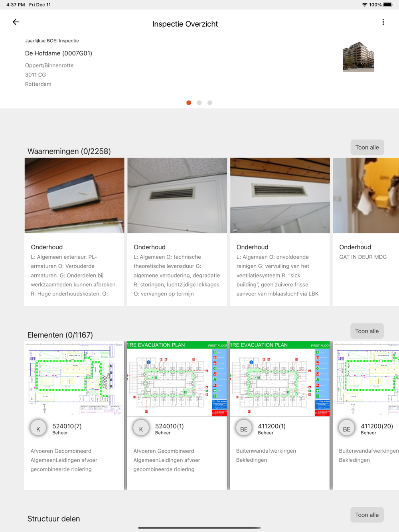Open the De Hofdame building photo
The image size is (399, 532).
click(x=358, y=57)
